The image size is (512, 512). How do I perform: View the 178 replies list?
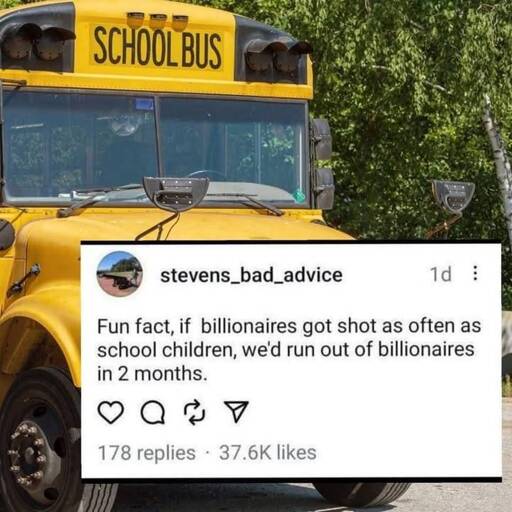[147, 453]
